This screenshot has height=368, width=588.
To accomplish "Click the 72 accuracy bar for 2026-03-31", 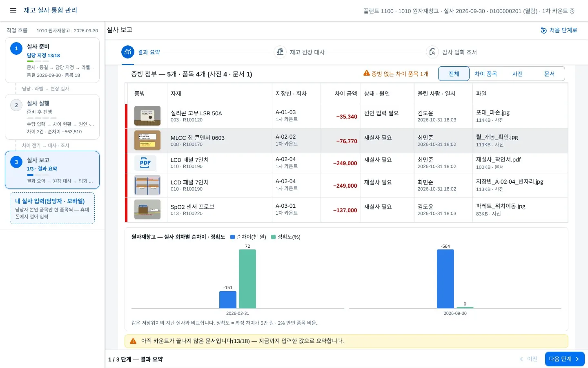I will click(x=247, y=279).
